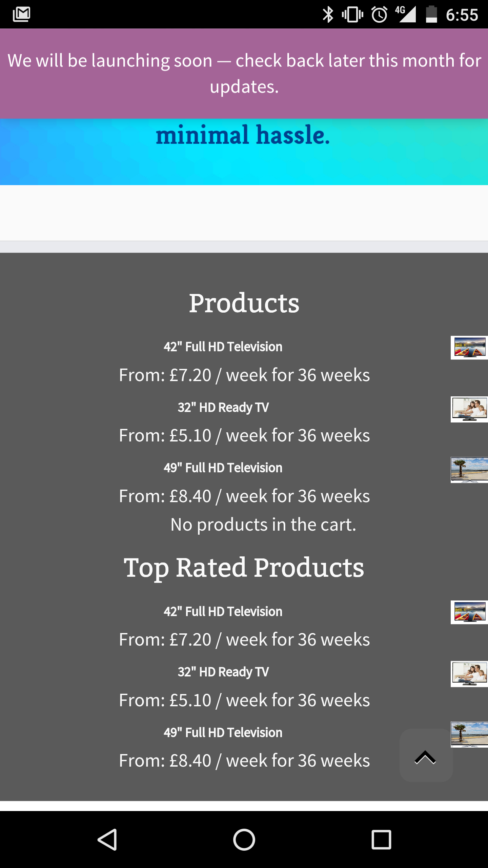Image resolution: width=488 pixels, height=868 pixels.
Task: Tap the recent apps square button
Action: [381, 840]
